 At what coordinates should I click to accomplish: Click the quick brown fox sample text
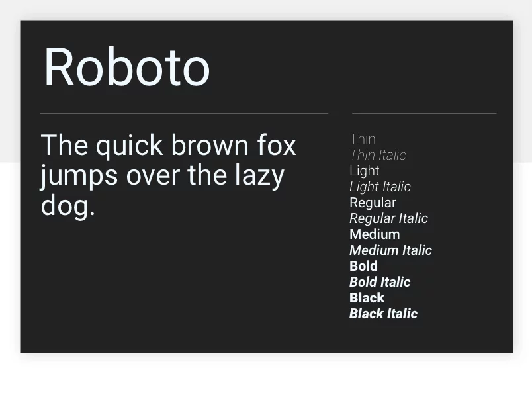pos(169,175)
